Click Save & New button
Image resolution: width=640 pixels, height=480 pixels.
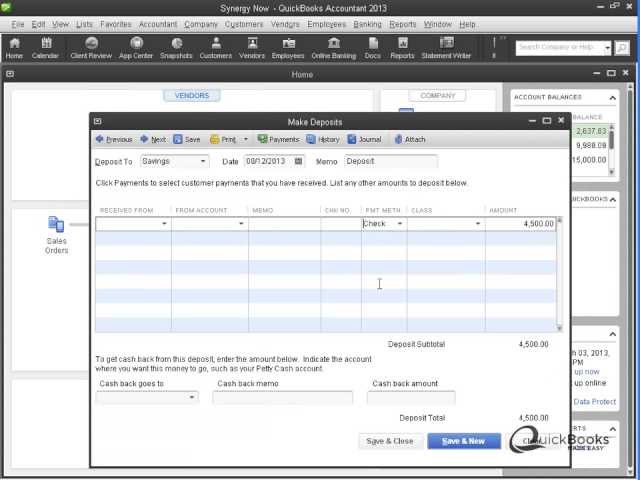[x=464, y=441]
